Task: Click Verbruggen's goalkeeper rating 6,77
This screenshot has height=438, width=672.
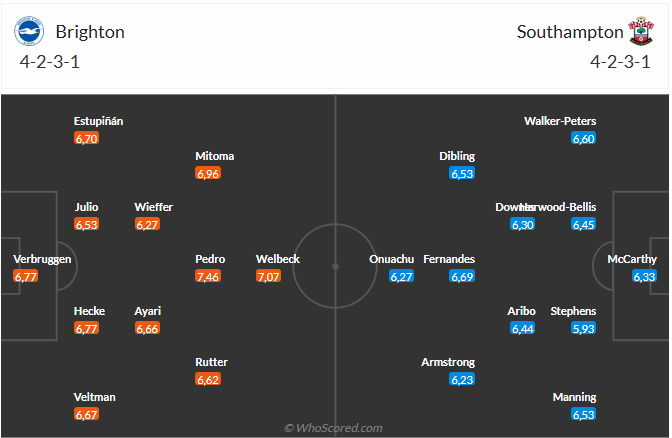Action: pos(25,276)
